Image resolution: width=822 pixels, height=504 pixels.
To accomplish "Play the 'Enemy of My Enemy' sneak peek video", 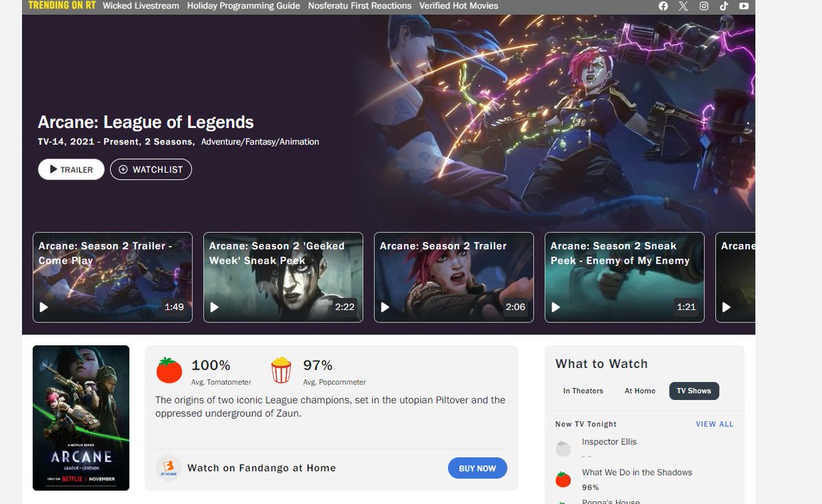I will 556,307.
